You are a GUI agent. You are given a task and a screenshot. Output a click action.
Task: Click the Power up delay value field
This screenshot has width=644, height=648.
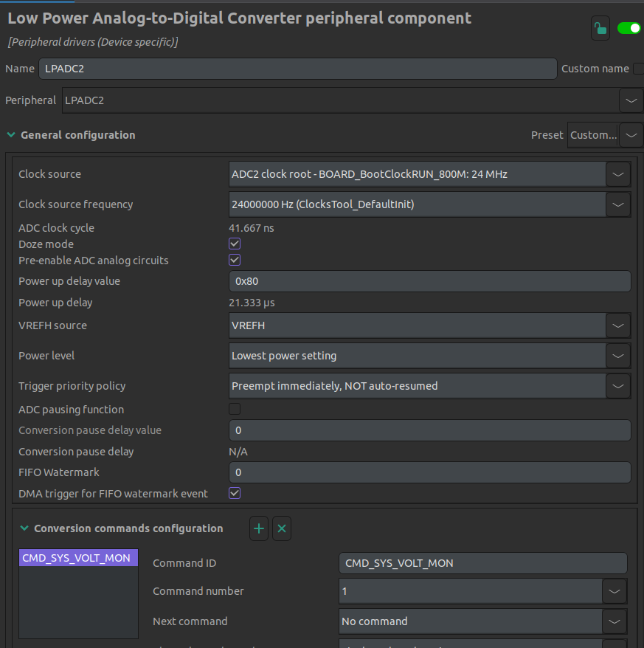429,281
